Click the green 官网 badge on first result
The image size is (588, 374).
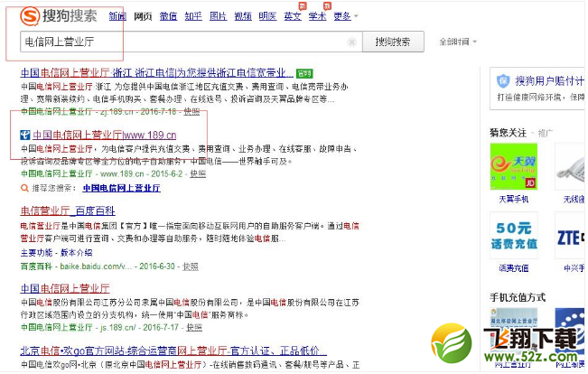click(x=304, y=73)
